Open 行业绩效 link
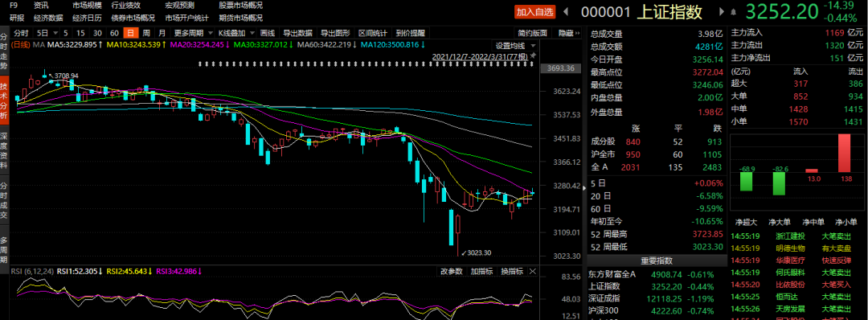 click(125, 5)
